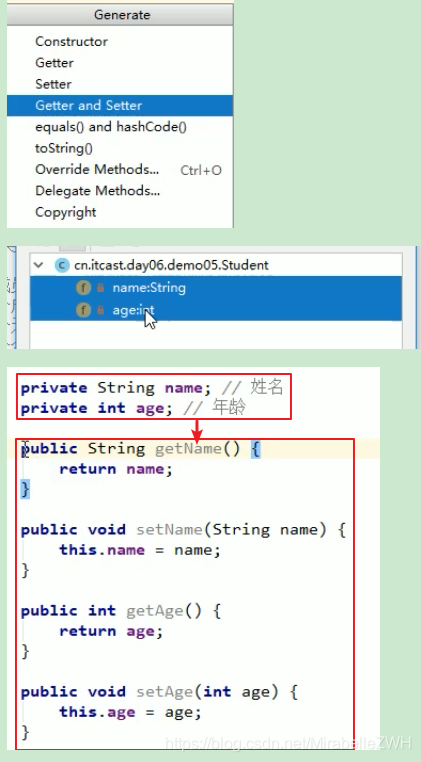Click the private lock icon of age:int
Viewport: 421px width, 762px height.
(101, 310)
